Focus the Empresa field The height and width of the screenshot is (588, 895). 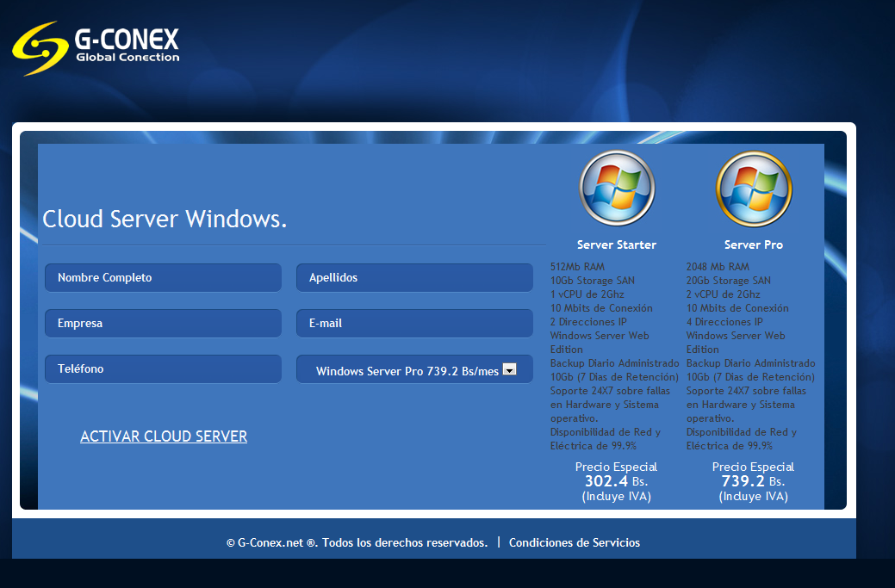coord(164,324)
